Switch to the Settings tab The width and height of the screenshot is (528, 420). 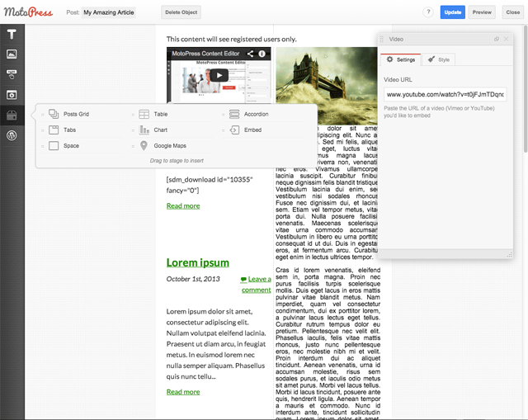point(400,59)
